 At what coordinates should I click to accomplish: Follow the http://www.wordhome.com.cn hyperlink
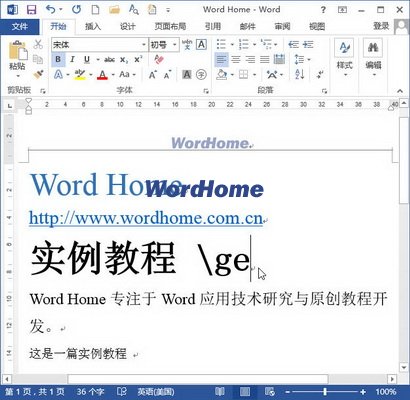click(146, 218)
